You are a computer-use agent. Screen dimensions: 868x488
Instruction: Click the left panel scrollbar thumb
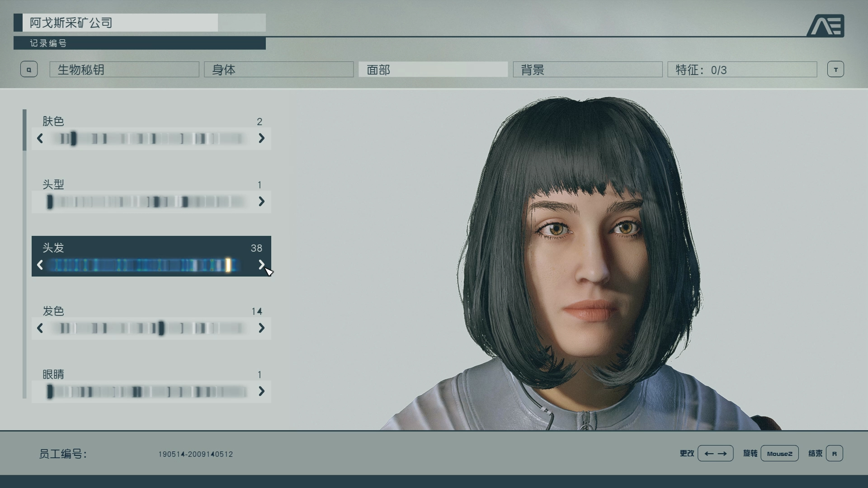pyautogui.click(x=24, y=130)
